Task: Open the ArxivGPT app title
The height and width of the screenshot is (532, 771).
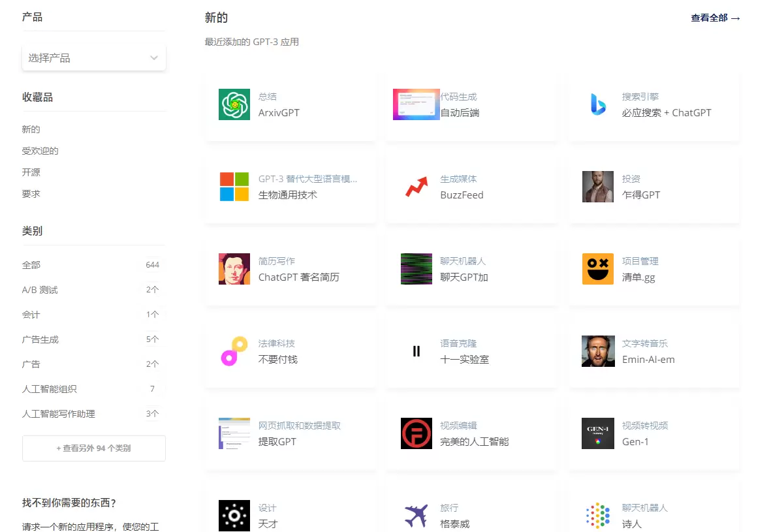Action: (x=279, y=112)
